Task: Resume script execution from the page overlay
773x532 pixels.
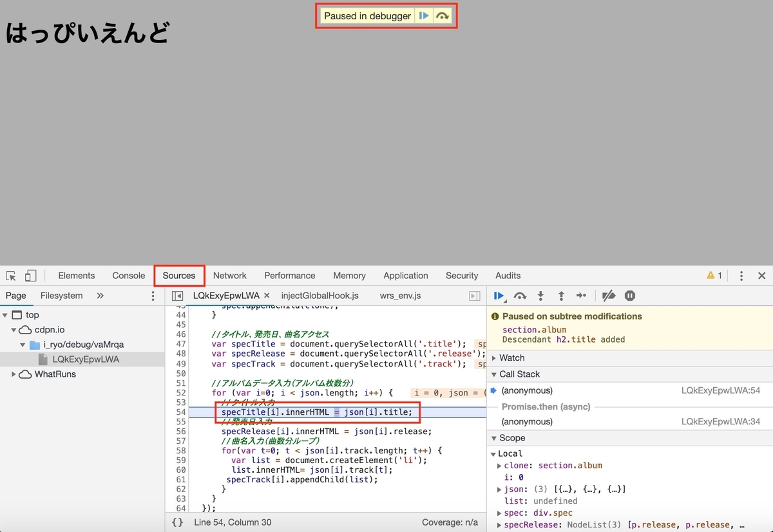Action: [423, 16]
